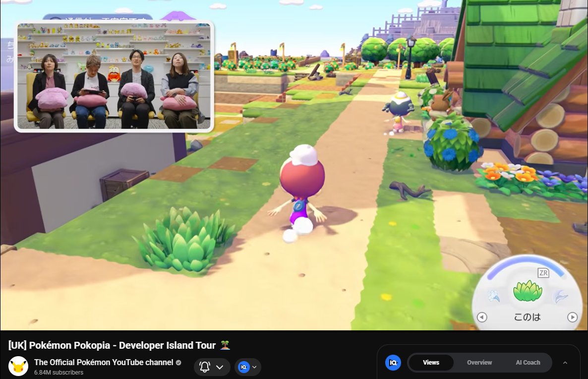
Task: Click the 6.84M subscribers text
Action: (x=59, y=373)
